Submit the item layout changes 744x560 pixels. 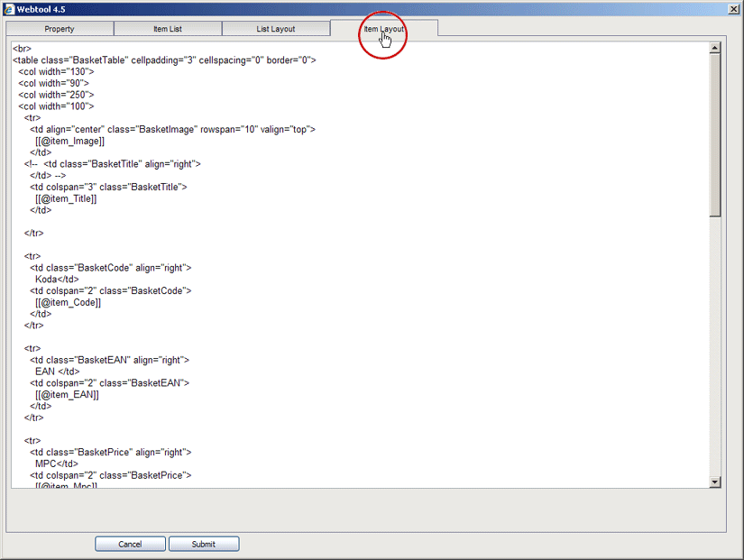204,544
